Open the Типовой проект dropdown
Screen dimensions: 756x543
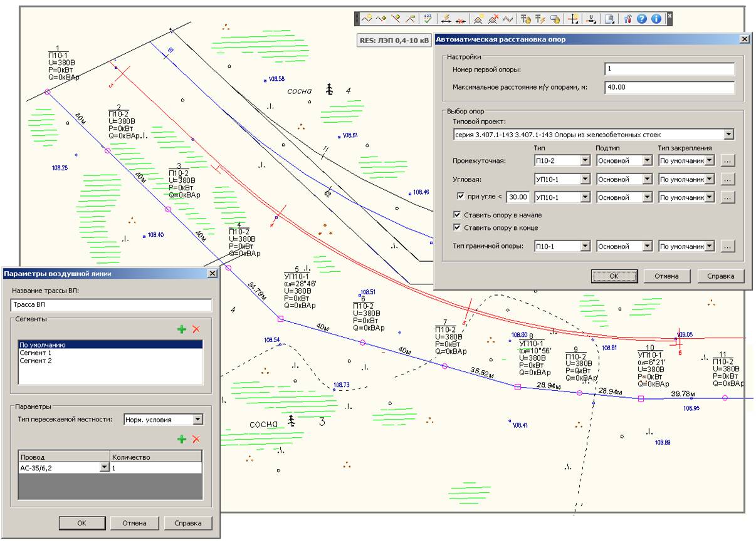[728, 134]
